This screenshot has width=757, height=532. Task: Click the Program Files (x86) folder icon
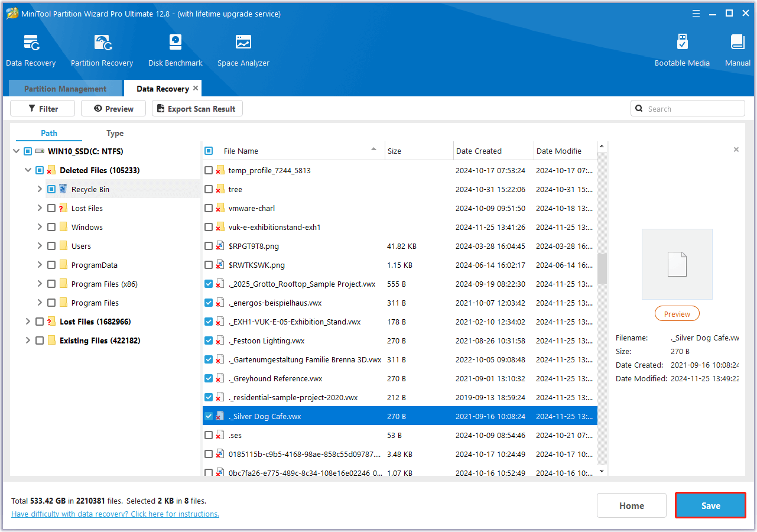click(x=63, y=284)
